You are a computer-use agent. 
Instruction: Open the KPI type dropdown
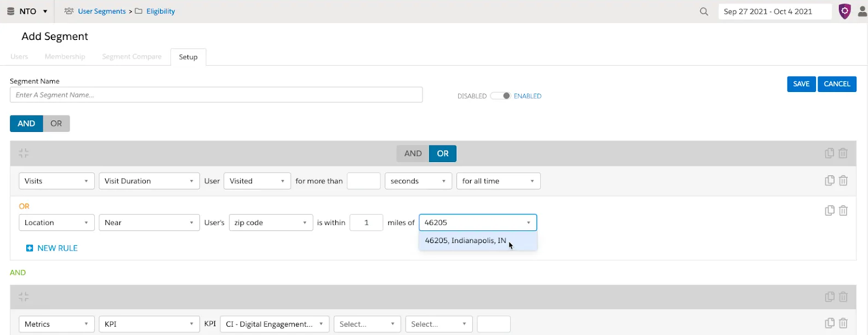149,324
